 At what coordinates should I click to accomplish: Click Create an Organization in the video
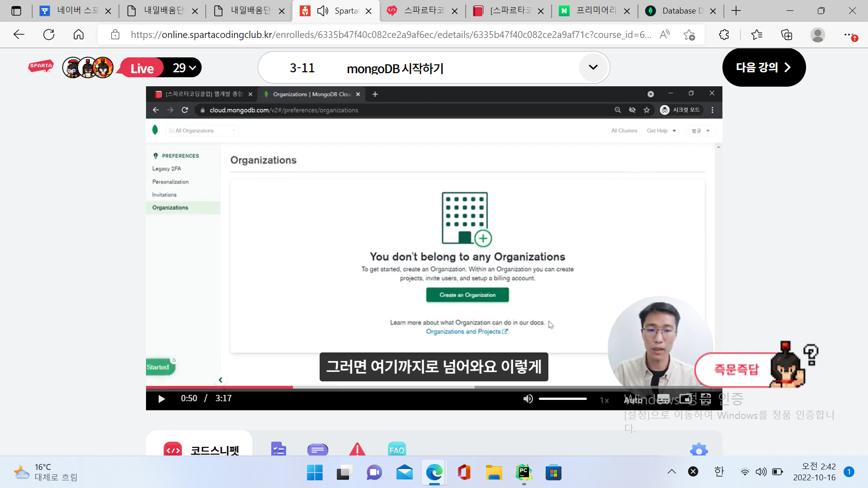point(467,295)
